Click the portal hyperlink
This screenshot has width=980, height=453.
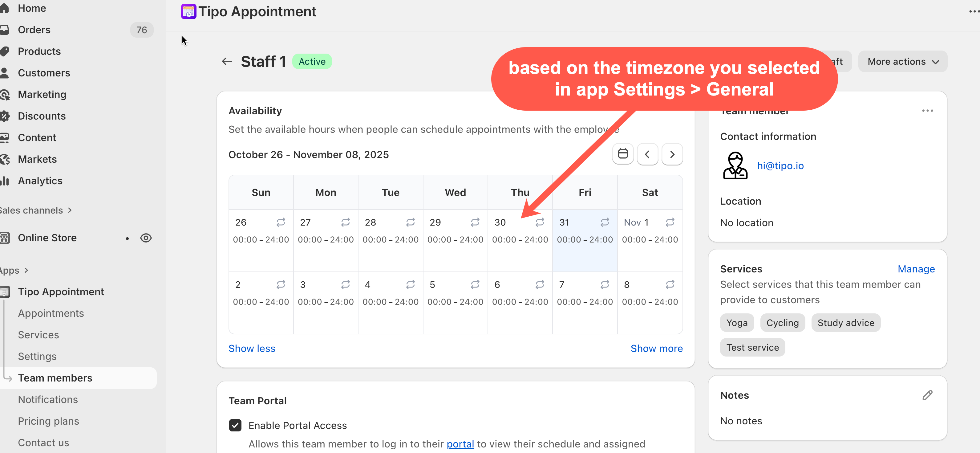pos(460,444)
